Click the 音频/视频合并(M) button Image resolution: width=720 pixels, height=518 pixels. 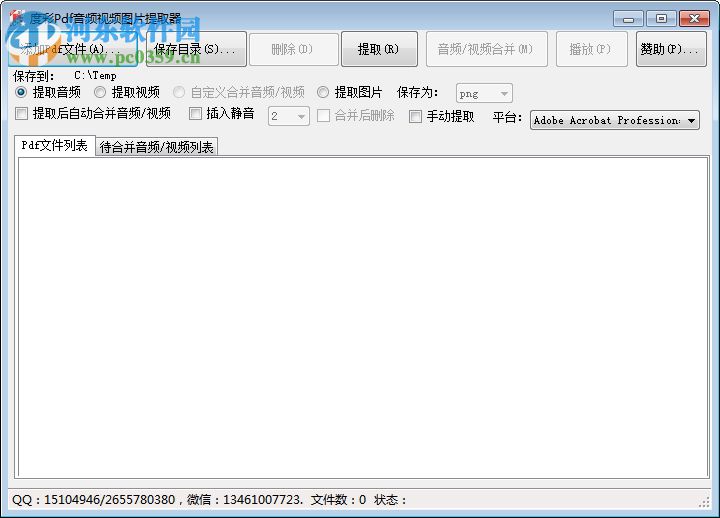tap(486, 49)
